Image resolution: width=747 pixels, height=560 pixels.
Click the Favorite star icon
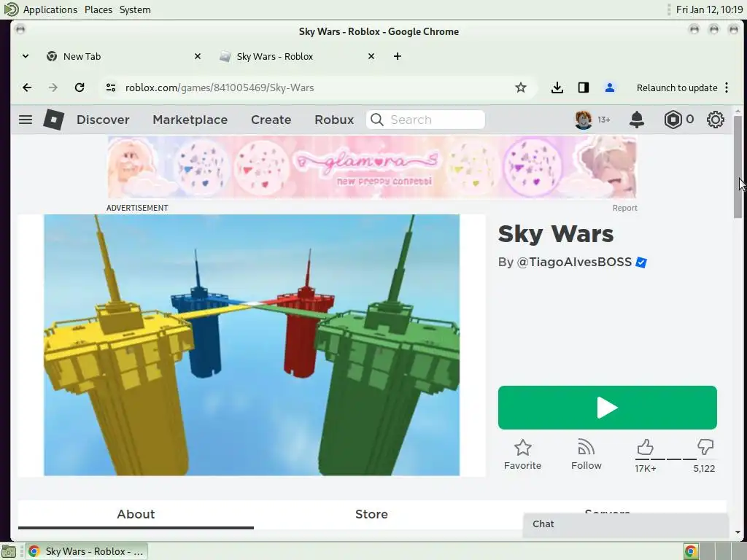coord(522,448)
